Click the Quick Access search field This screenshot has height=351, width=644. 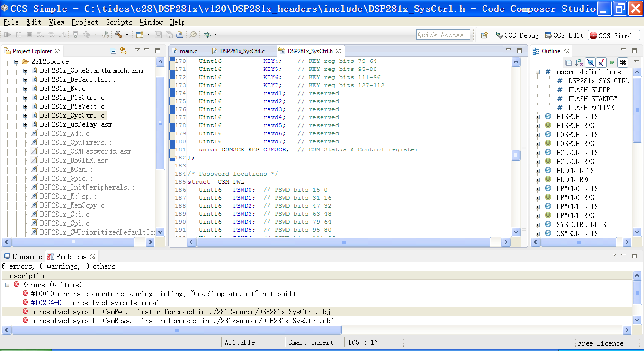pos(443,35)
